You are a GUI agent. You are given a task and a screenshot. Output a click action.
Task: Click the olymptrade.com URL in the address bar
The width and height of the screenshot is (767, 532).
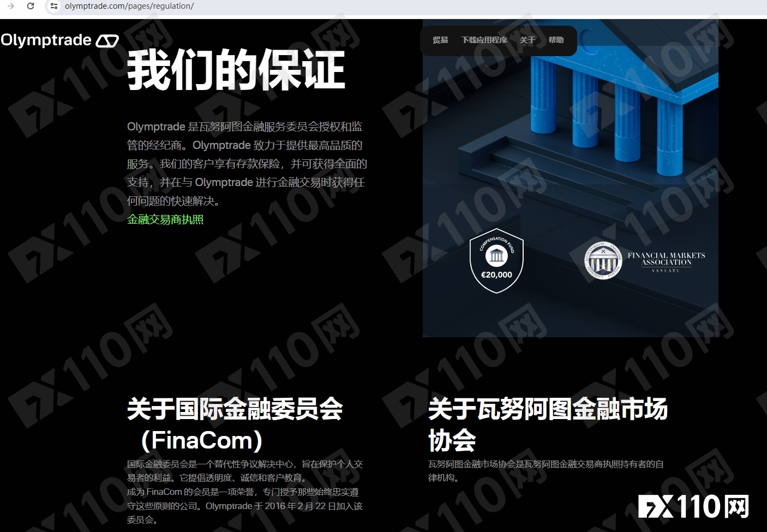(129, 6)
